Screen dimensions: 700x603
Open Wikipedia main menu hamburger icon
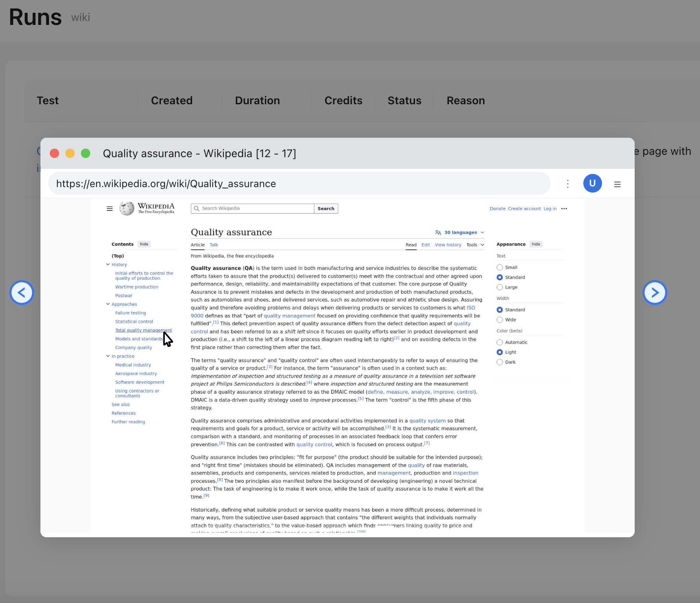click(110, 209)
